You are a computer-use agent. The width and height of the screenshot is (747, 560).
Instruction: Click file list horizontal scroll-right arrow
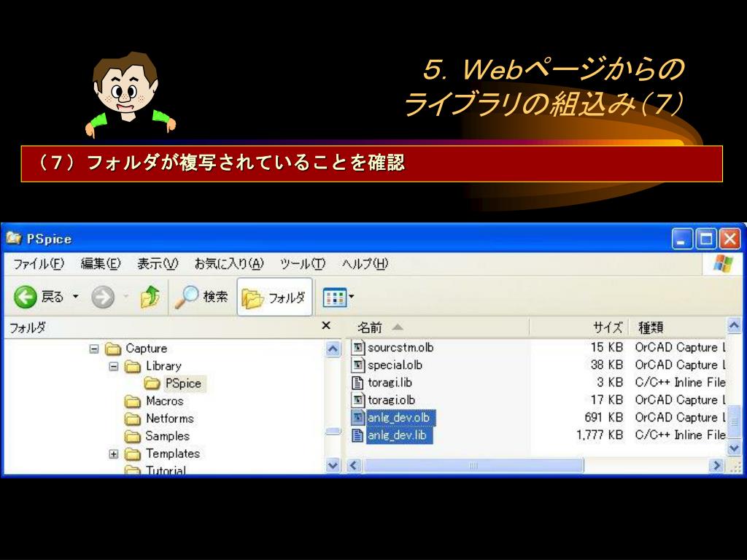716,466
